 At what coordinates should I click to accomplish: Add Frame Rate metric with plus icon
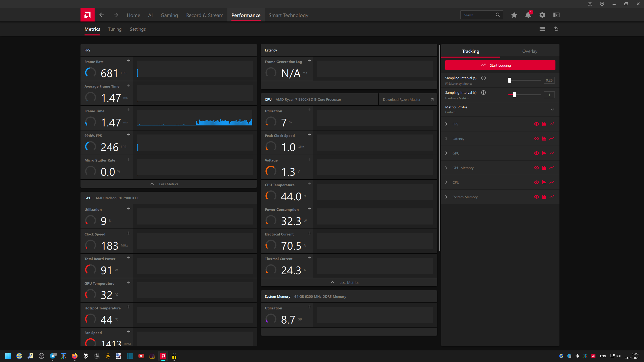point(129,61)
